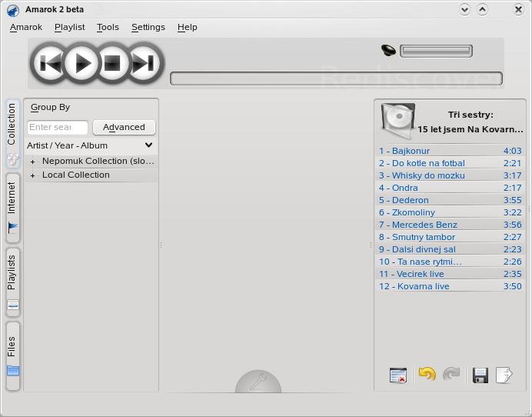Collapse the Artist / Year - Album header arrow
Viewport: 532px width, 417px height.
pos(148,145)
